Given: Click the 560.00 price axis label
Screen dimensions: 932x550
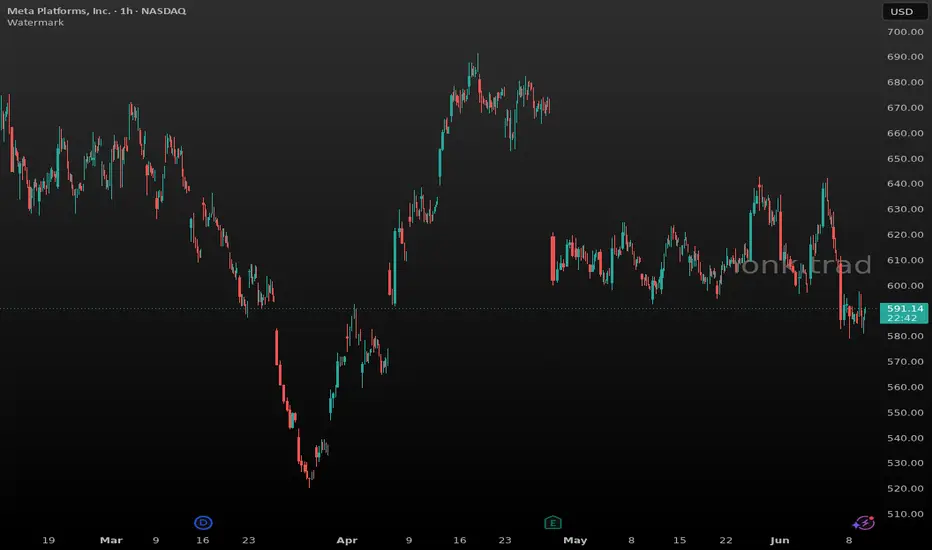Looking at the screenshot, I should pyautogui.click(x=905, y=387).
